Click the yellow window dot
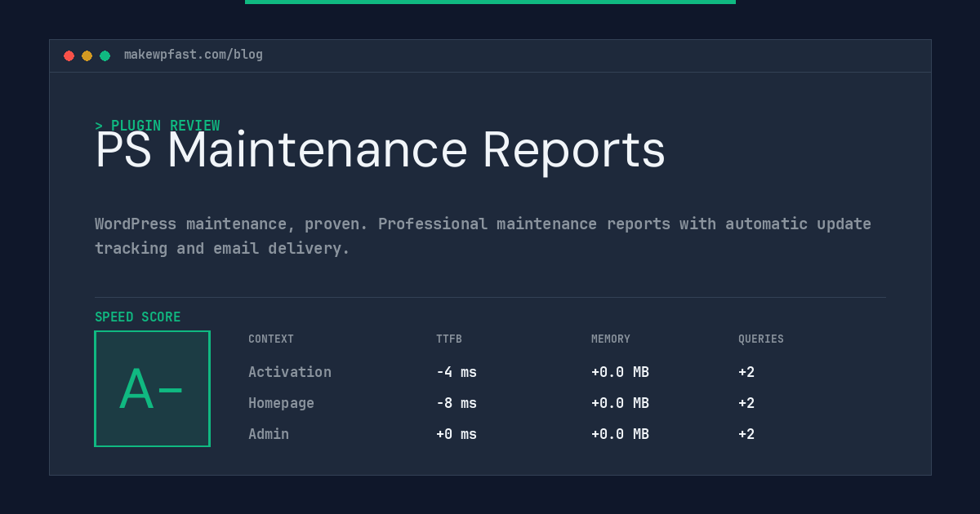 [x=87, y=55]
